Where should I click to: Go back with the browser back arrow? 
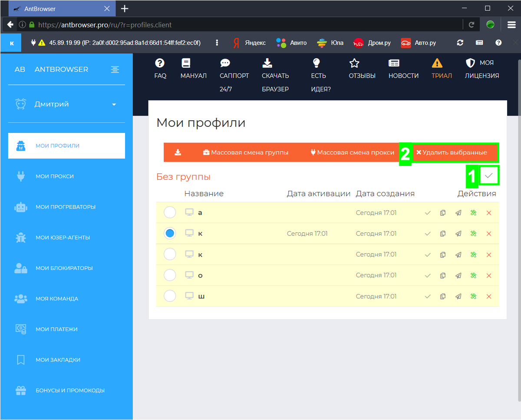point(10,25)
